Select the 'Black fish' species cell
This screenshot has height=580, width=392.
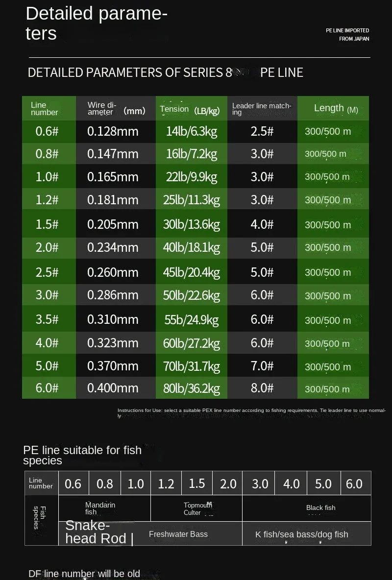pos(321,508)
